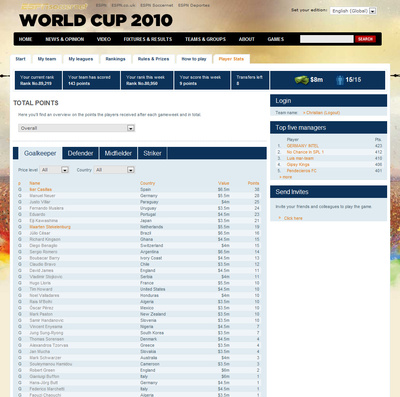Click the red Search button
The width and height of the screenshot is (400, 397).
(365, 39)
